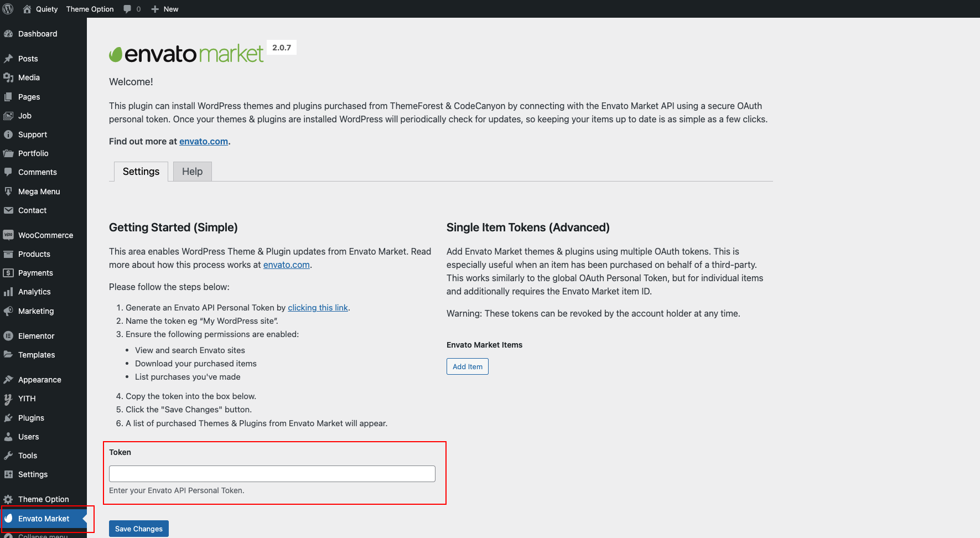Open envato.com link after "Find out more at"
Screen dimensions: 980x538
[x=203, y=142]
